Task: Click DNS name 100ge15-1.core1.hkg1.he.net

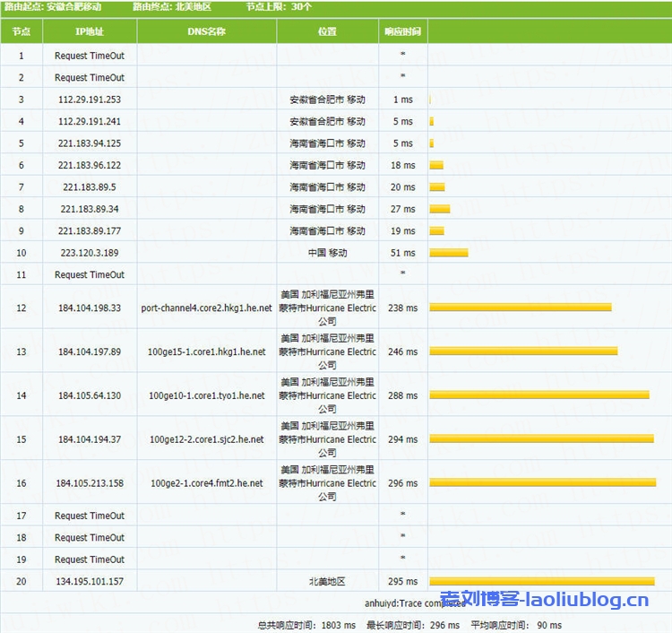Action: (x=207, y=351)
